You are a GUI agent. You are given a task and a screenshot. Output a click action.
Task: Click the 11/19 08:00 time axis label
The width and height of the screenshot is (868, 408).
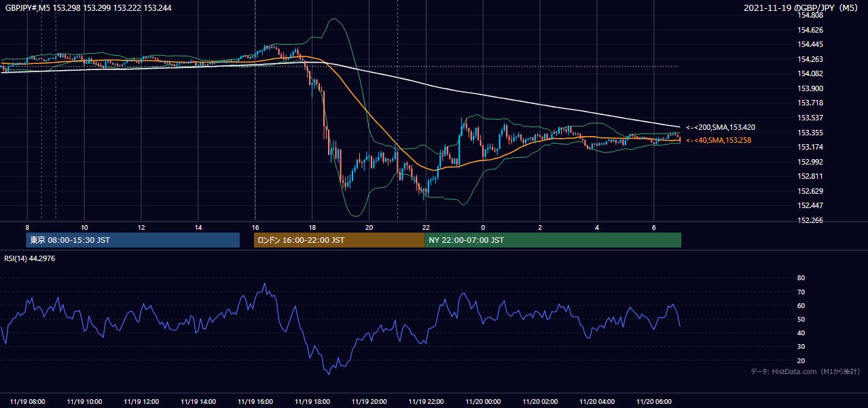(27, 402)
